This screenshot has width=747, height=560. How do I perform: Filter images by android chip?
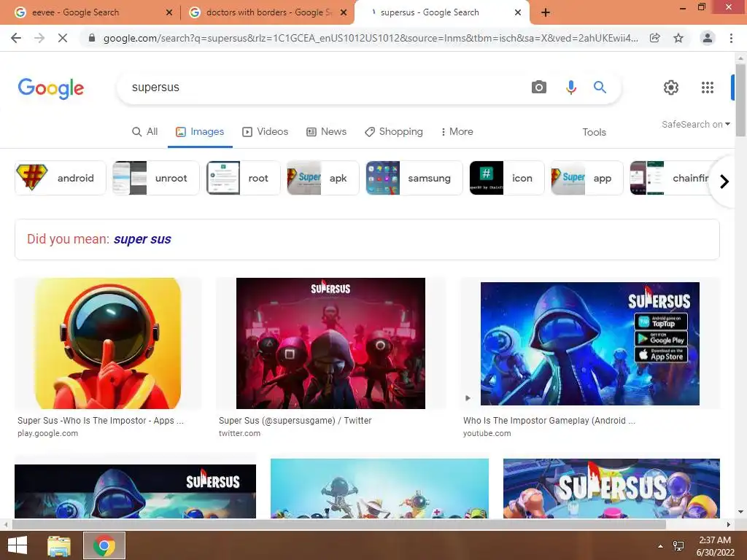pos(61,178)
